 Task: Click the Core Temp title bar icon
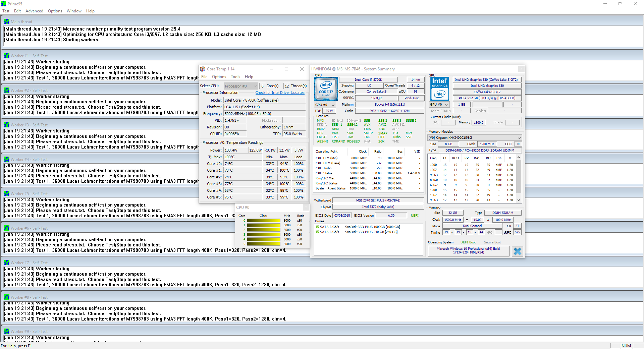pyautogui.click(x=203, y=69)
